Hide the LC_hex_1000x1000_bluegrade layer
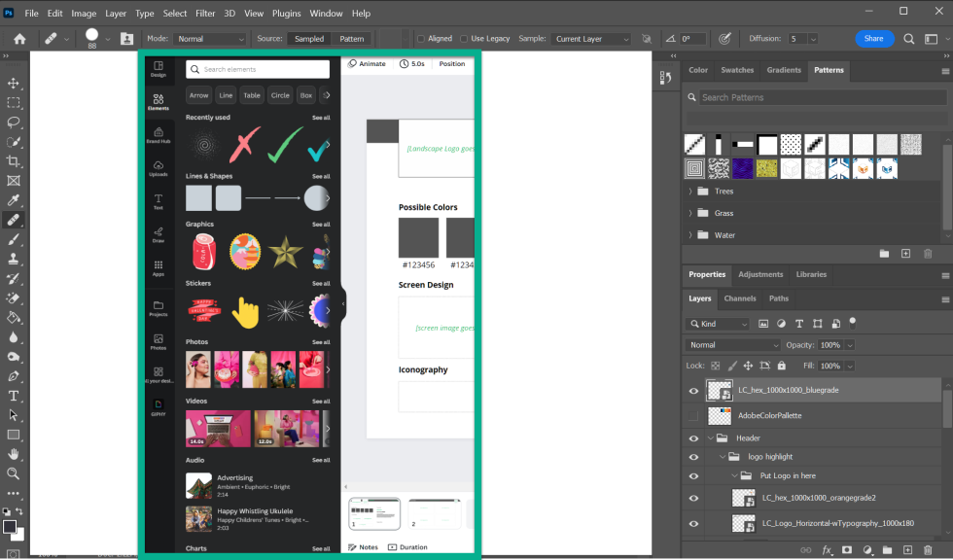 pos(693,391)
